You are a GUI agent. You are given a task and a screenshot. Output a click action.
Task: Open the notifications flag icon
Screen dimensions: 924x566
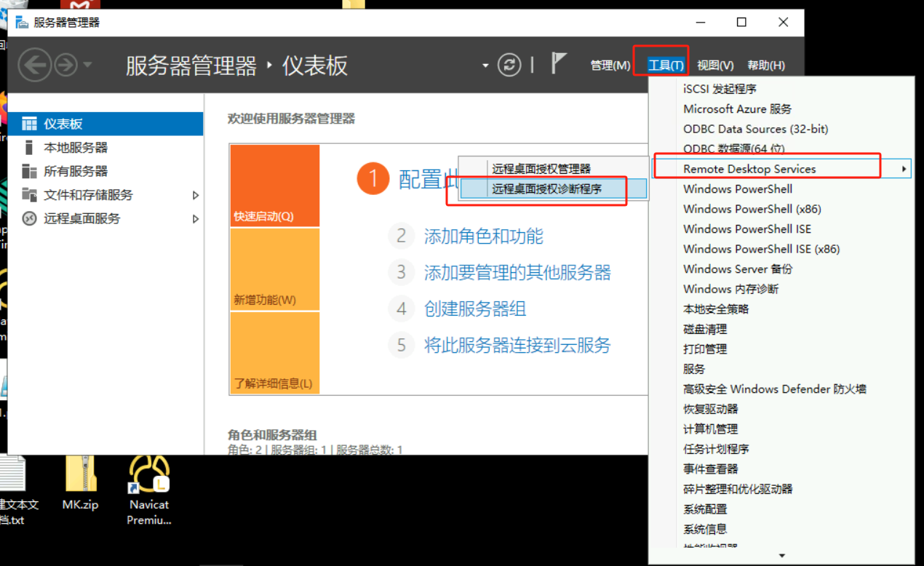[558, 64]
